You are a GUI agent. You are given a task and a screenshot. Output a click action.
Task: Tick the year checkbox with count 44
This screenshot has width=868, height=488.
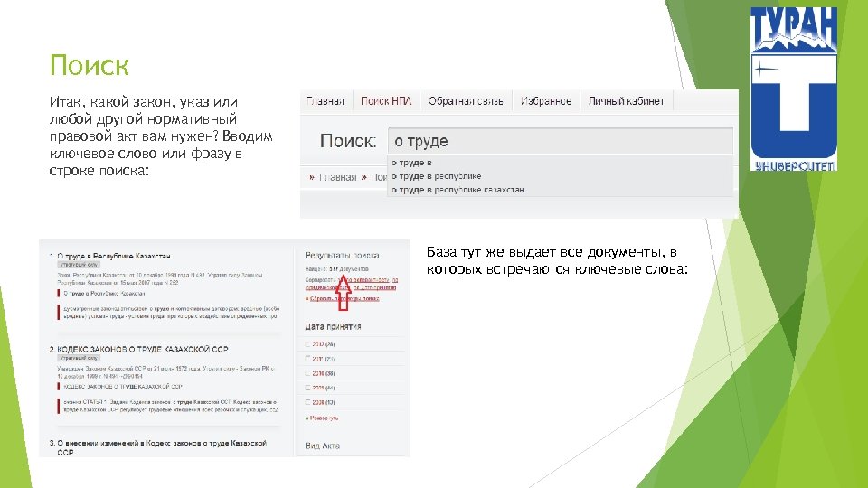(307, 388)
